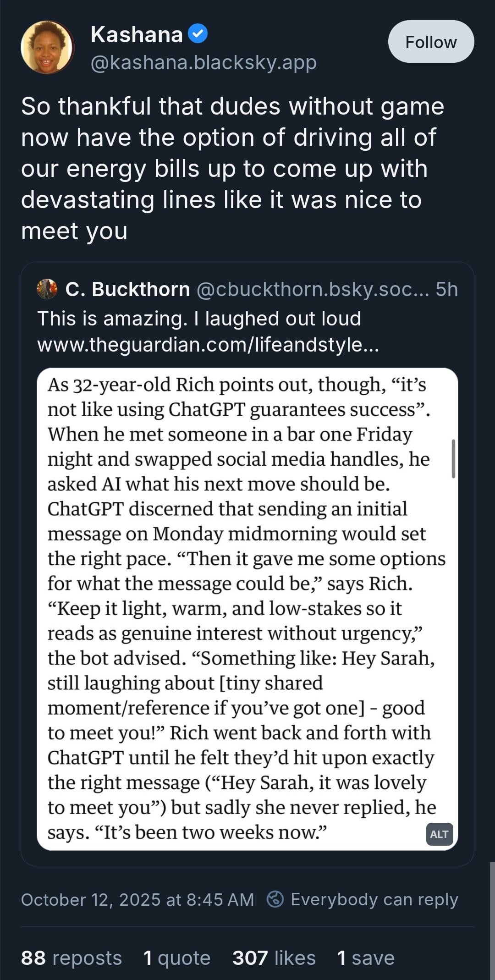Screen dimensions: 495x980
Task: Open the @cbuckthorn.bsky.soc… handle
Action: pos(313,289)
